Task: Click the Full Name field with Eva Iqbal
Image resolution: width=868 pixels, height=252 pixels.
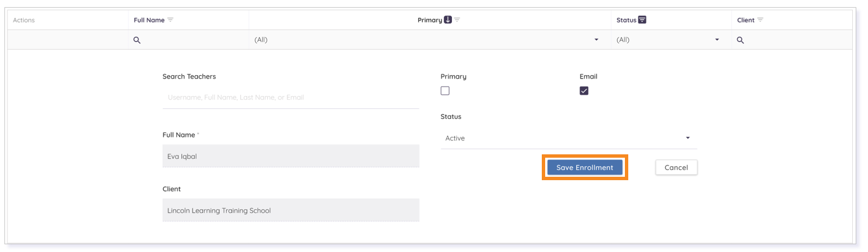Action: point(291,157)
